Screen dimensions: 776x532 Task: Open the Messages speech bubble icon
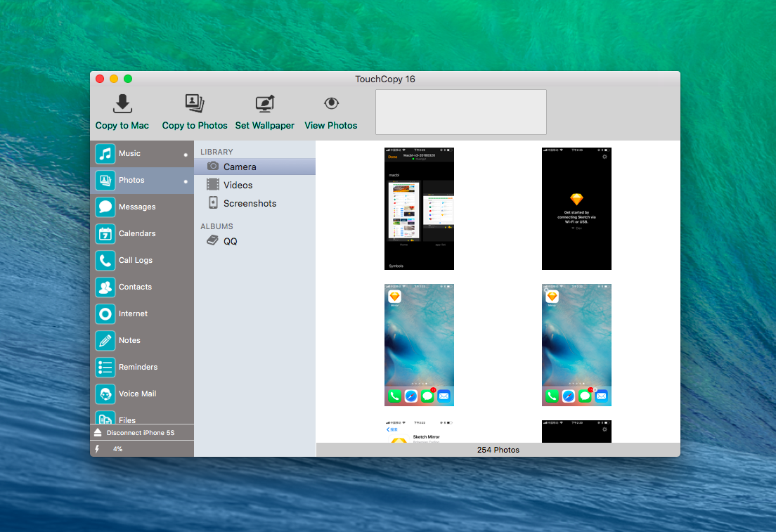click(x=105, y=207)
